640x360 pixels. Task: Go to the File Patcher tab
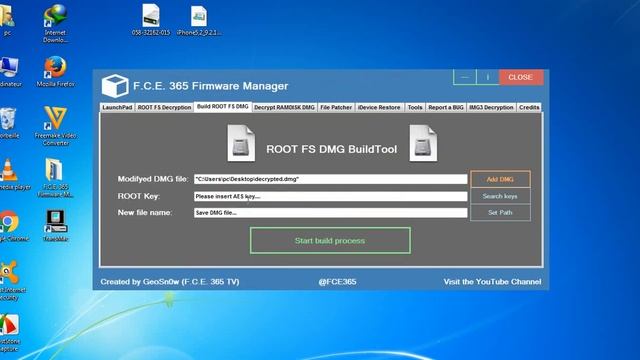(336, 107)
